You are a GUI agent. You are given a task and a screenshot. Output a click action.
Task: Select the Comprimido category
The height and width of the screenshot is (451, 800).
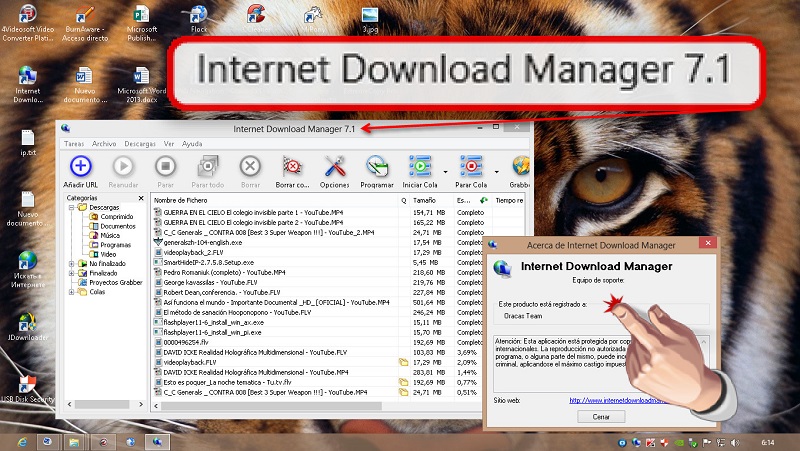[x=117, y=217]
